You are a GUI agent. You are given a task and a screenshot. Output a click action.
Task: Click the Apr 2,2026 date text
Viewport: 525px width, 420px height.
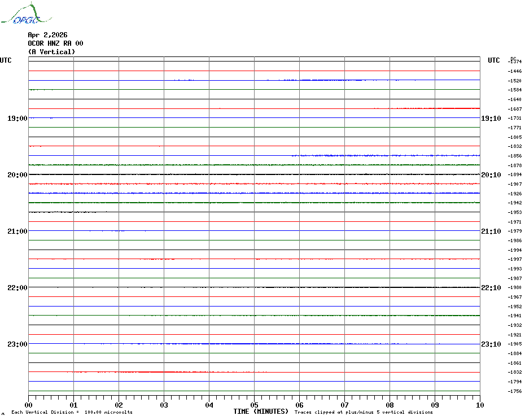pyautogui.click(x=47, y=35)
